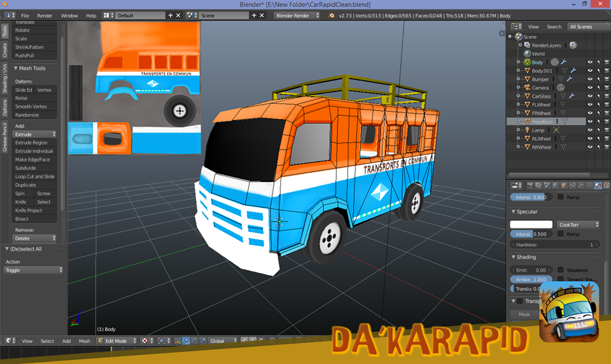
Task: Click the rotate manipulator arc icon
Action: 194,340
